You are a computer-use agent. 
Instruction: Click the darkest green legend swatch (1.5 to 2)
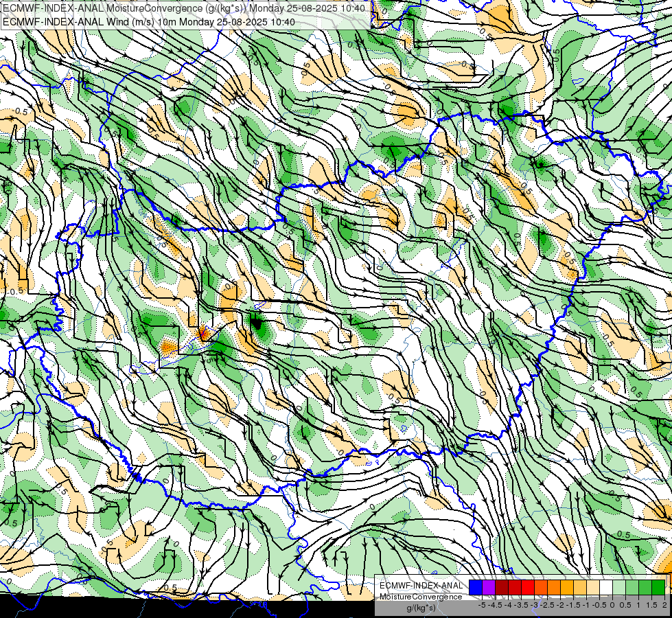[x=658, y=587]
